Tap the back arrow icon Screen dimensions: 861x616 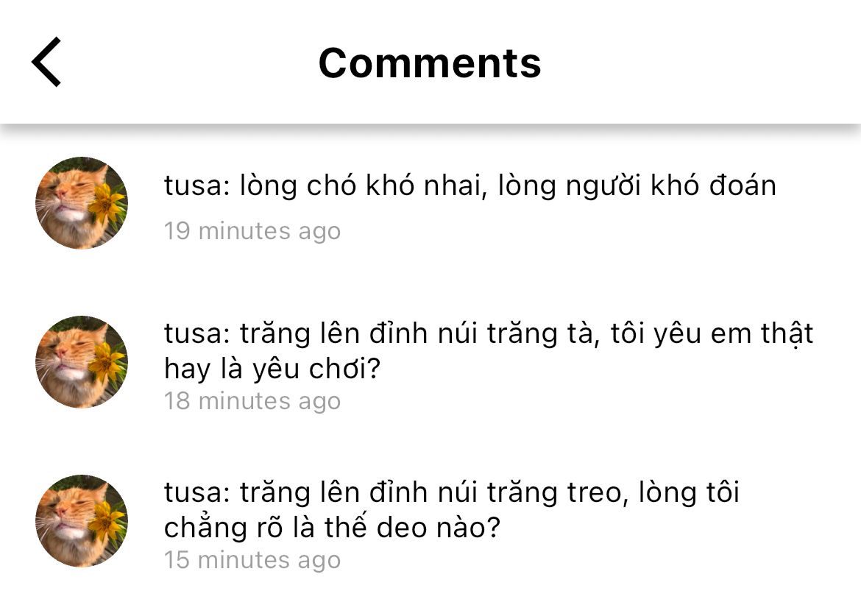(46, 63)
